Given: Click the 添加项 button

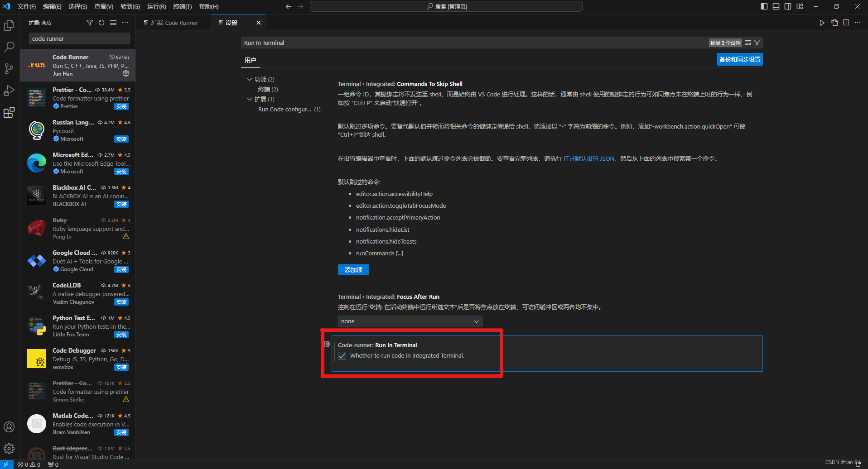Looking at the screenshot, I should [x=353, y=270].
